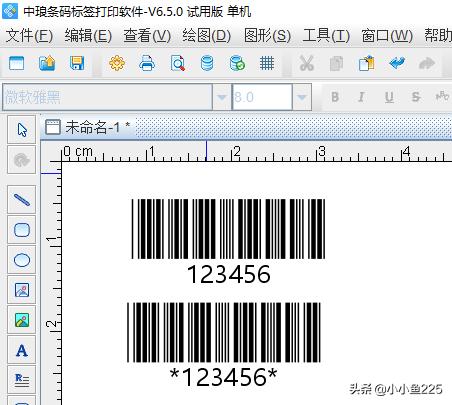452x405 pixels.
Task: Open the 文件(F) menu
Action: [x=29, y=35]
